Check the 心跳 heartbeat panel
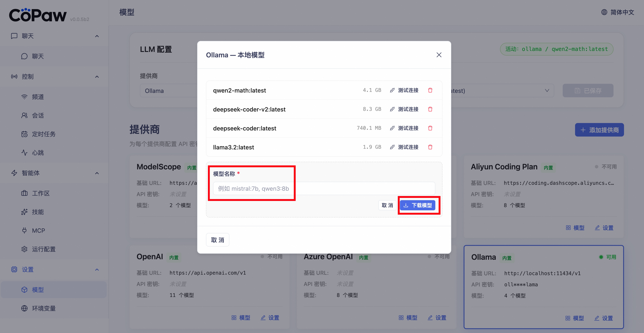Viewport: 644px width, 333px height. coord(38,152)
